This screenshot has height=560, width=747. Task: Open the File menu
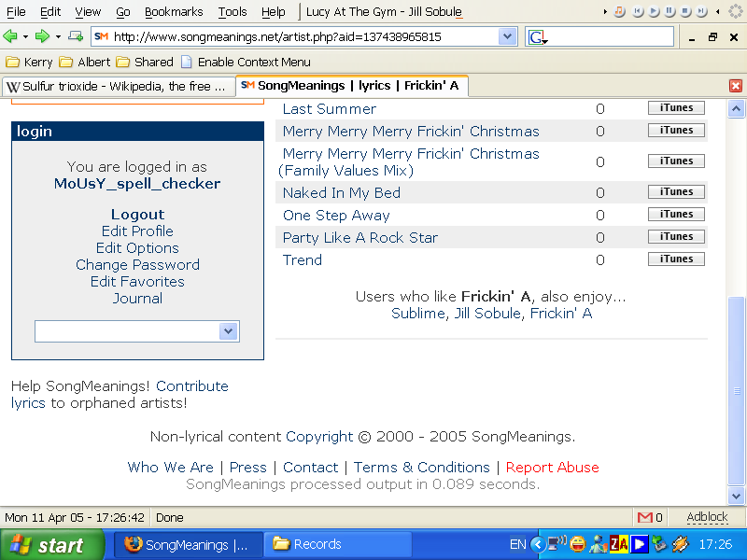click(16, 12)
